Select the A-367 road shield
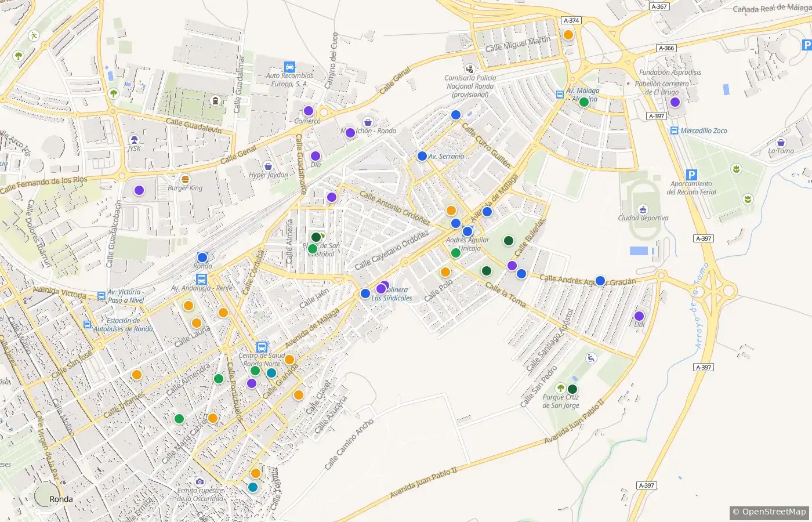 pos(659,6)
